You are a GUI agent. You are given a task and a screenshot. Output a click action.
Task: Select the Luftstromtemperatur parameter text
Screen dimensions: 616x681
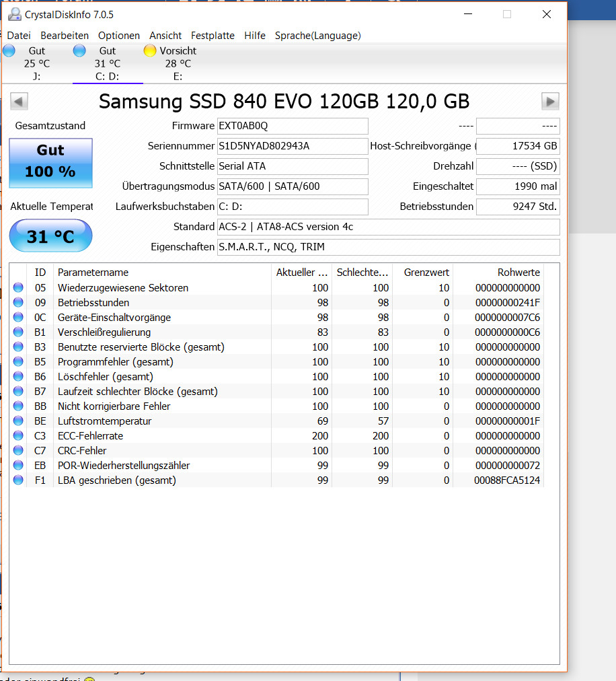pos(105,421)
